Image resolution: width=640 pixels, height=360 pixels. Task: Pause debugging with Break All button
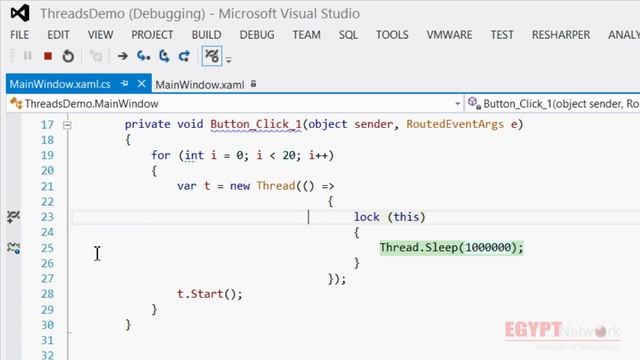[28, 56]
